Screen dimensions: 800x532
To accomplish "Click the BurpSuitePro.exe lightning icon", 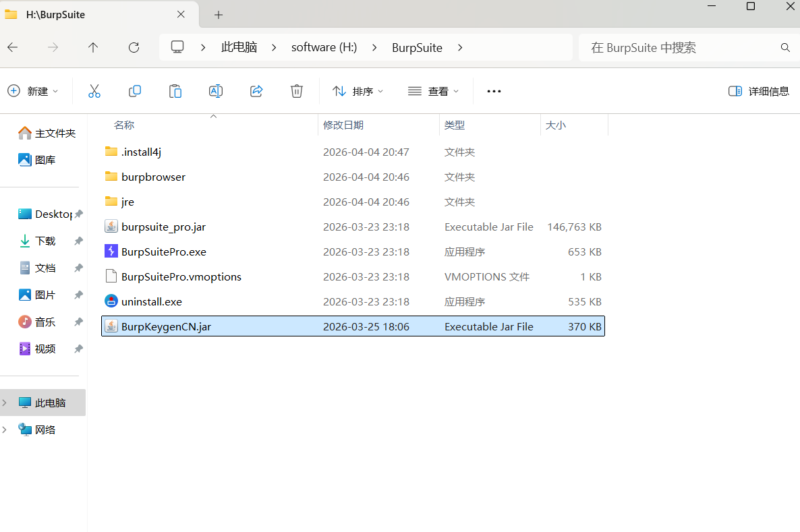I will click(x=111, y=252).
